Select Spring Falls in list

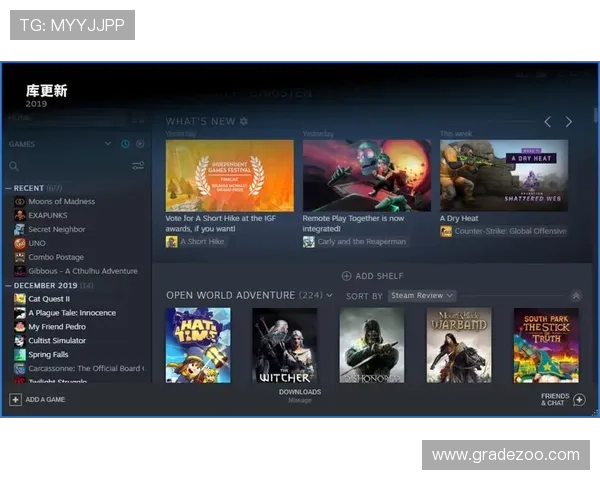click(x=48, y=354)
